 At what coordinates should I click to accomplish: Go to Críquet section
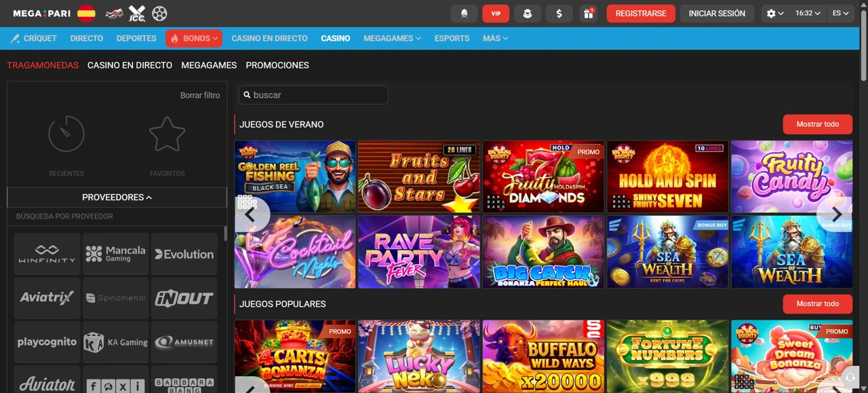click(x=34, y=39)
